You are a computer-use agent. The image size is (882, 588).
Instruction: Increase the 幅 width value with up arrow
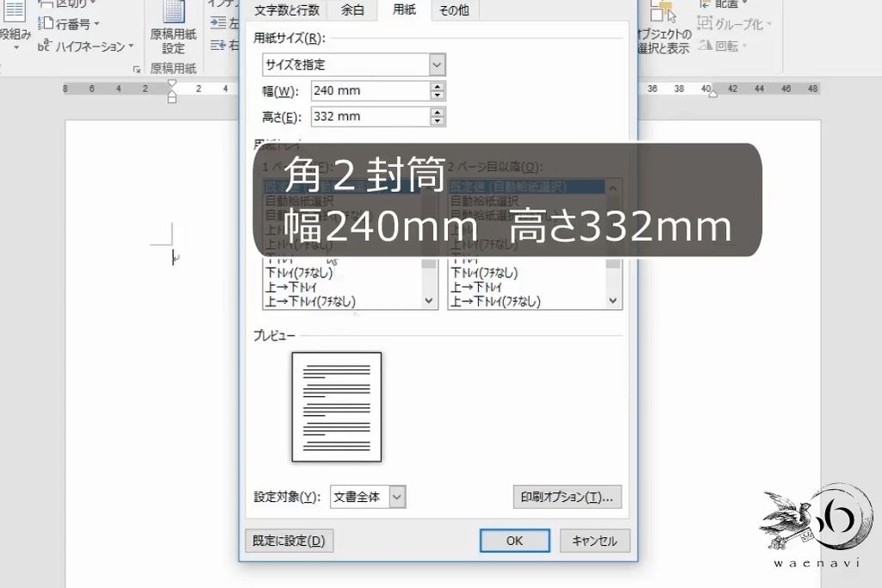[437, 86]
